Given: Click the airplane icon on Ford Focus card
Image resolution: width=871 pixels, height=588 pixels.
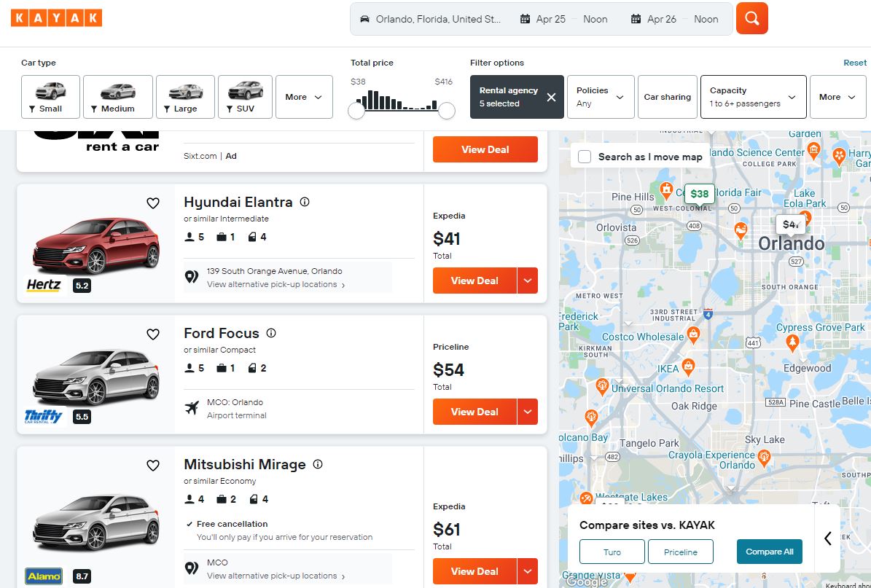Looking at the screenshot, I should [x=192, y=409].
